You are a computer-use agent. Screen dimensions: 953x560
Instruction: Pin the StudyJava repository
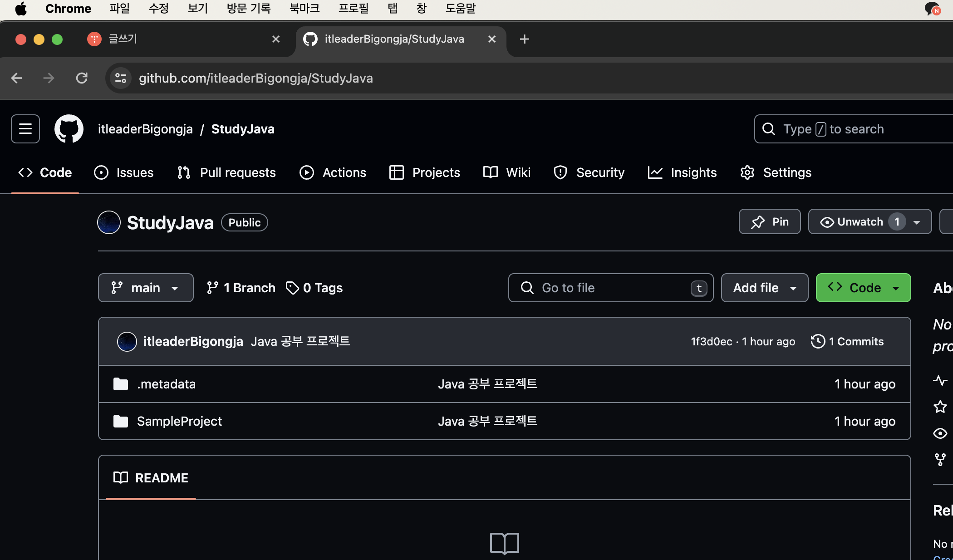click(x=770, y=221)
